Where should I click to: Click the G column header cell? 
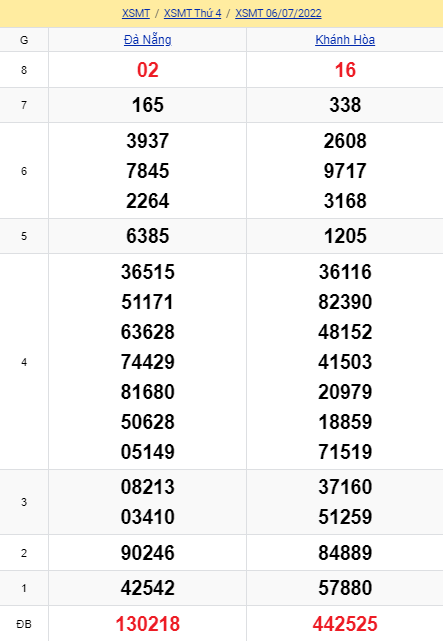point(24,40)
